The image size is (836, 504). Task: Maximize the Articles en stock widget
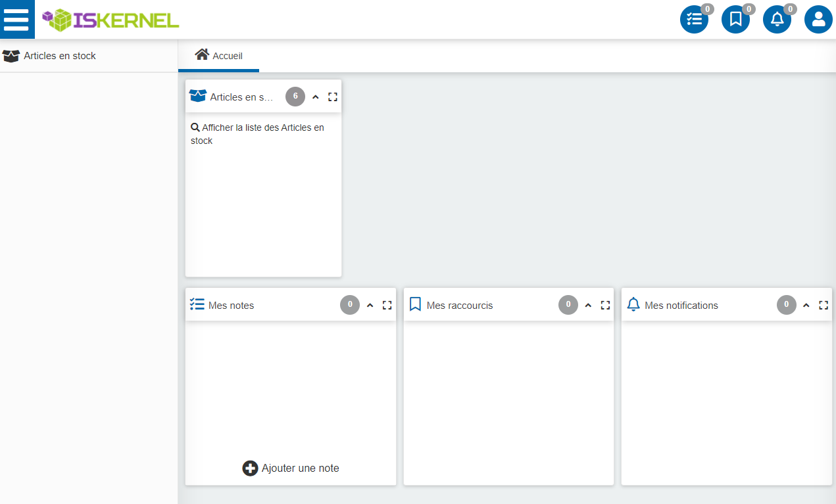[333, 97]
